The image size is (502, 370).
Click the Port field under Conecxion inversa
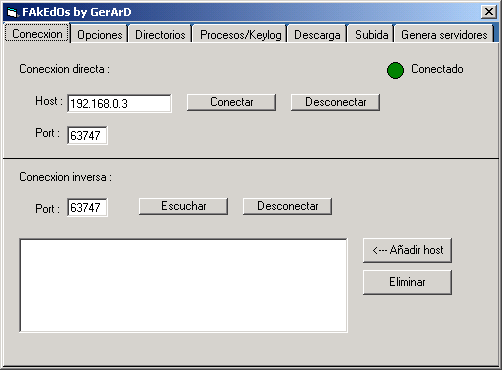tap(87, 207)
